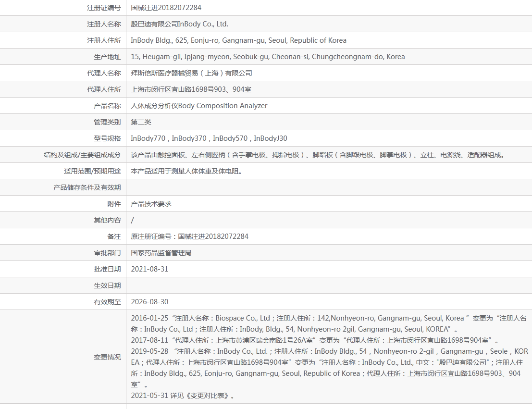Click the 结构及组成/主要组成成分 label
The height and width of the screenshot is (409, 532).
82,155
